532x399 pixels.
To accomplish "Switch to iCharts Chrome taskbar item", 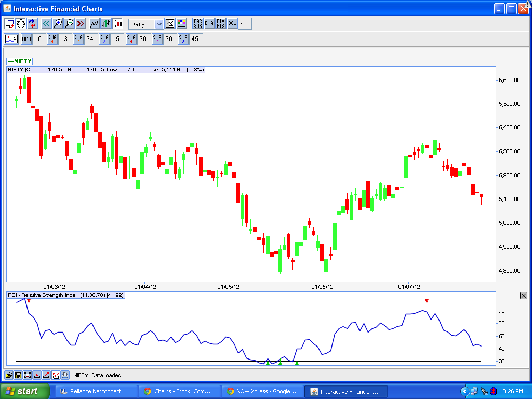I will pos(179,391).
